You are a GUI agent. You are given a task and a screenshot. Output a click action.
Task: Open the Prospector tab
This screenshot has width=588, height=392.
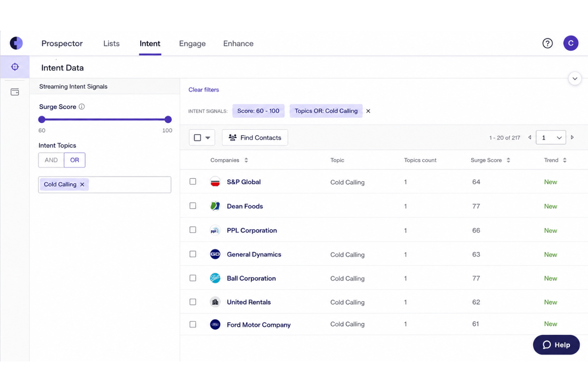[62, 43]
